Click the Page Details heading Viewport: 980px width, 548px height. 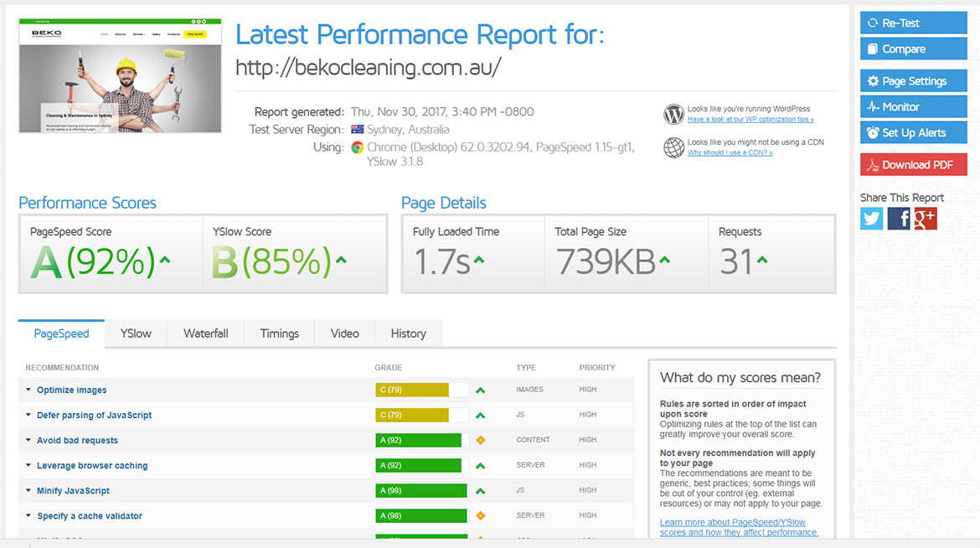pyautogui.click(x=444, y=203)
